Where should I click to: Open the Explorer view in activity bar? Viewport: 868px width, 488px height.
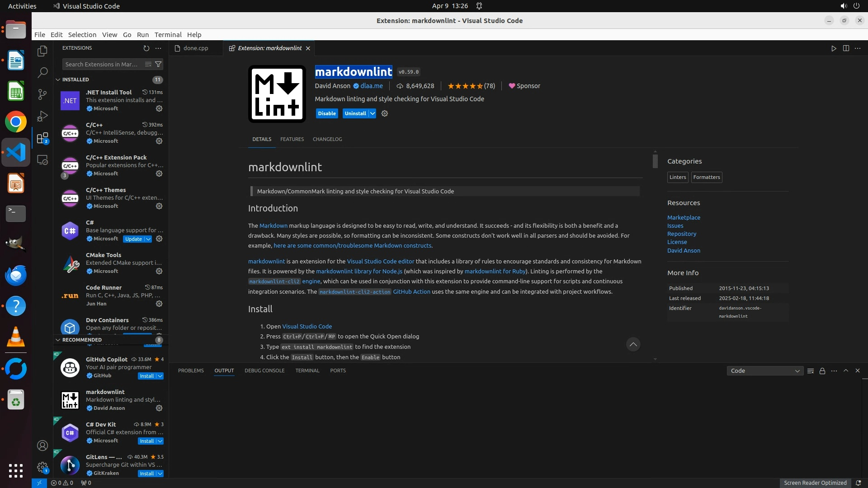42,51
